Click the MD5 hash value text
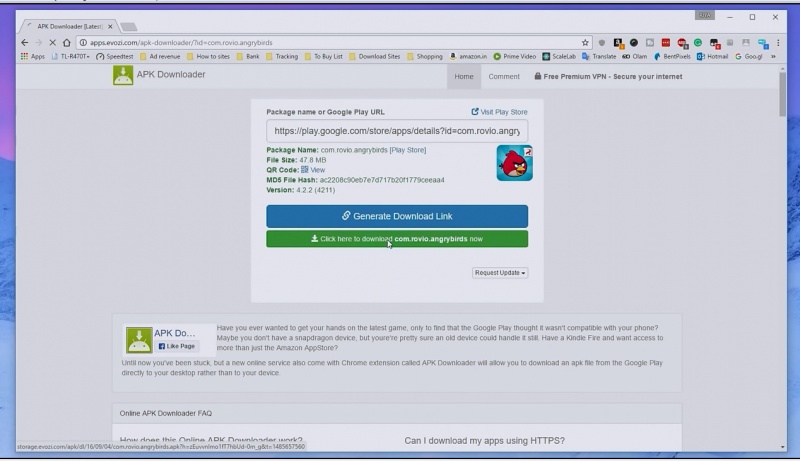The width and height of the screenshot is (800, 461). click(382, 180)
